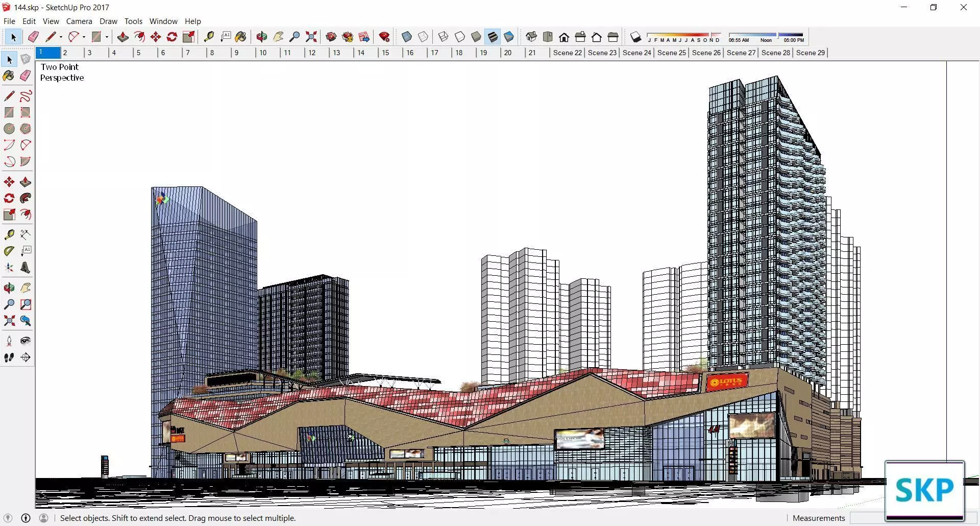This screenshot has height=526, width=980.
Task: Pick the Freehand drawing tool
Action: pyautogui.click(x=26, y=96)
